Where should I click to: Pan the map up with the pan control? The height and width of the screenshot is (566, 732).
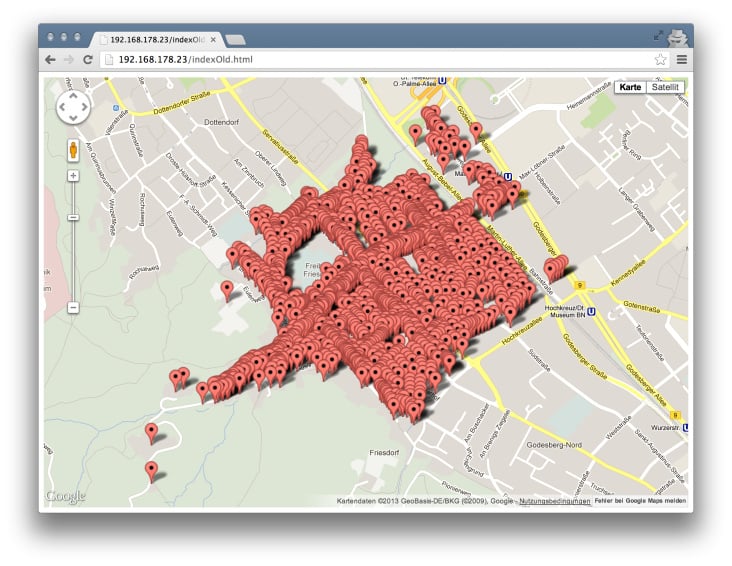click(73, 96)
